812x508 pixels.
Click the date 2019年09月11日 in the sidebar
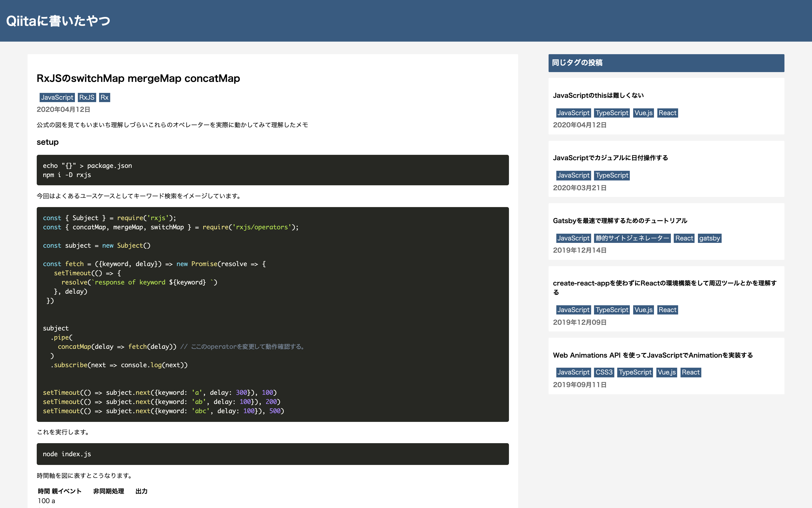580,385
